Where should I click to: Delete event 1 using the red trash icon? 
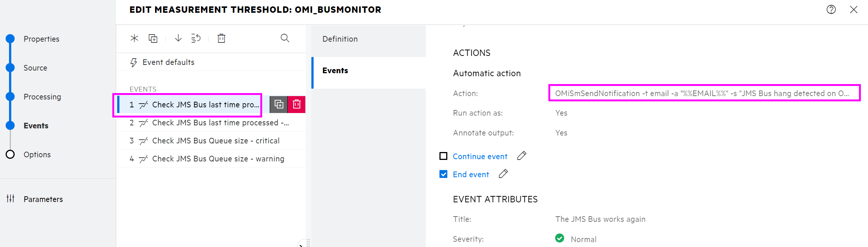296,104
